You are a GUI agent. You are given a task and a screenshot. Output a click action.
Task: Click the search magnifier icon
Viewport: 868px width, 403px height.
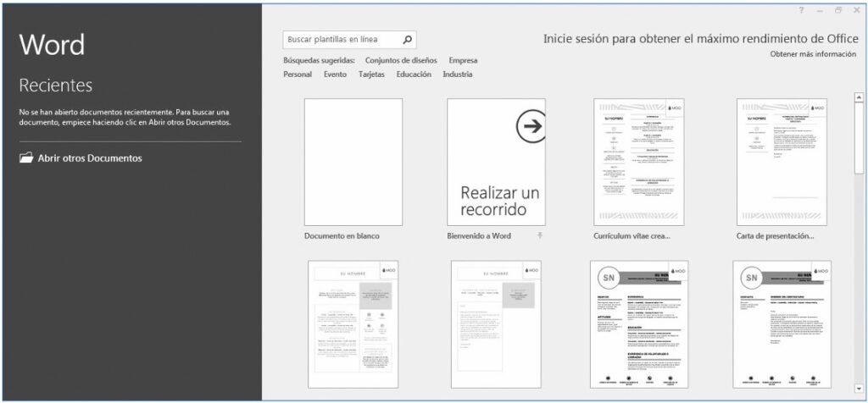[x=407, y=39]
